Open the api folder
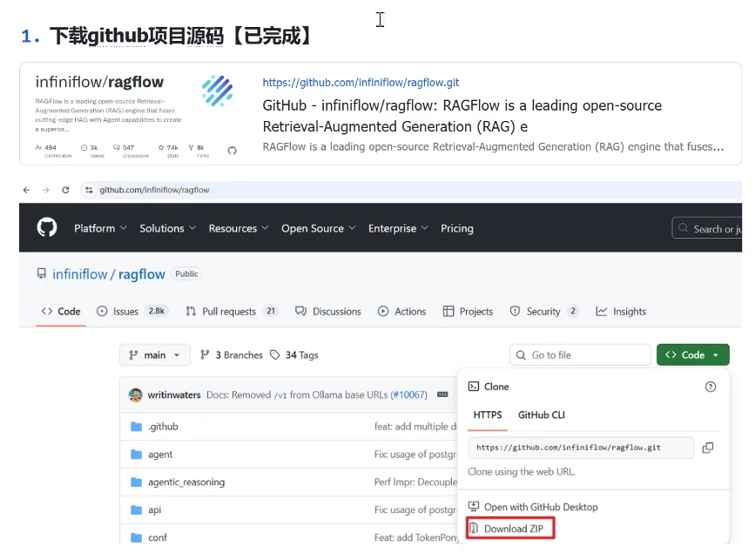755x560 pixels. point(154,510)
